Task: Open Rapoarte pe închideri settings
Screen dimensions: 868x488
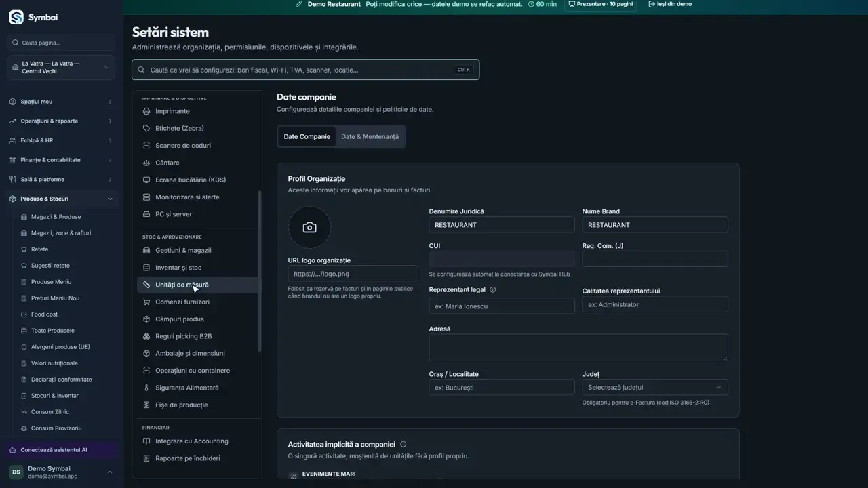Action: point(198,458)
